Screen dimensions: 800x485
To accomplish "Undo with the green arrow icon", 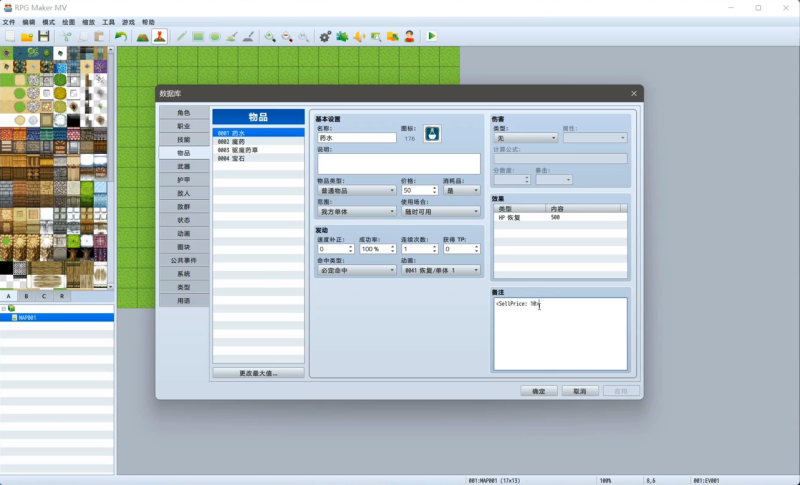I will [121, 36].
